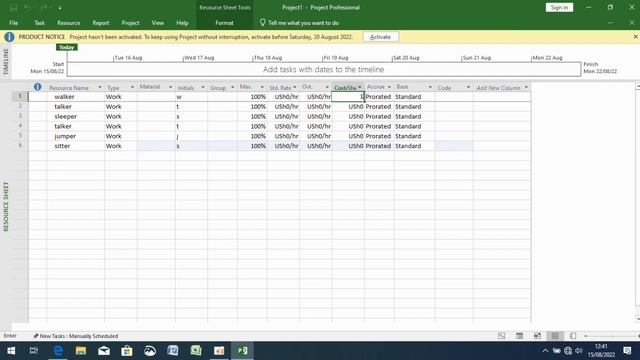Click New Tasks Manually Scheduled status item
640x360 pixels.
click(x=76, y=336)
